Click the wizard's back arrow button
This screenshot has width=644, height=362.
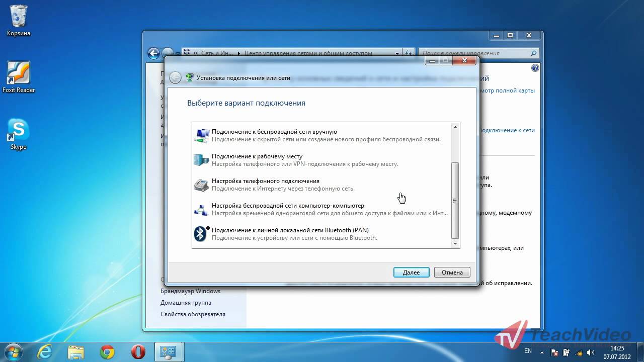tap(175, 77)
